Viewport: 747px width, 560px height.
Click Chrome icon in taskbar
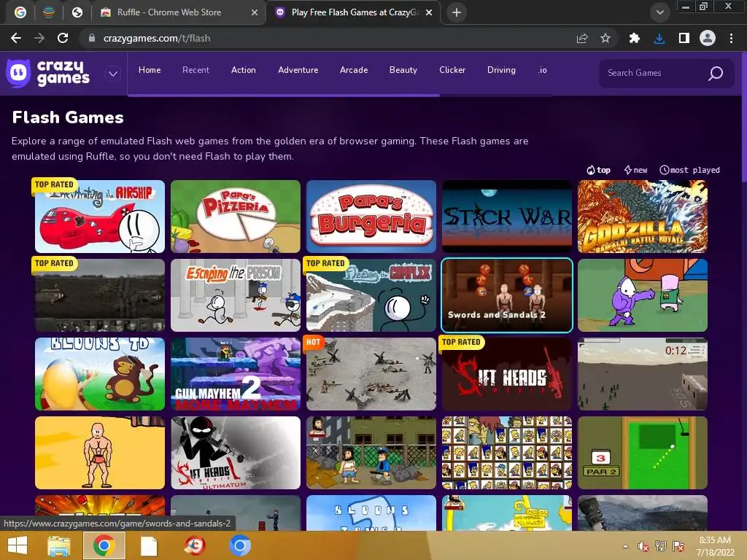104,545
